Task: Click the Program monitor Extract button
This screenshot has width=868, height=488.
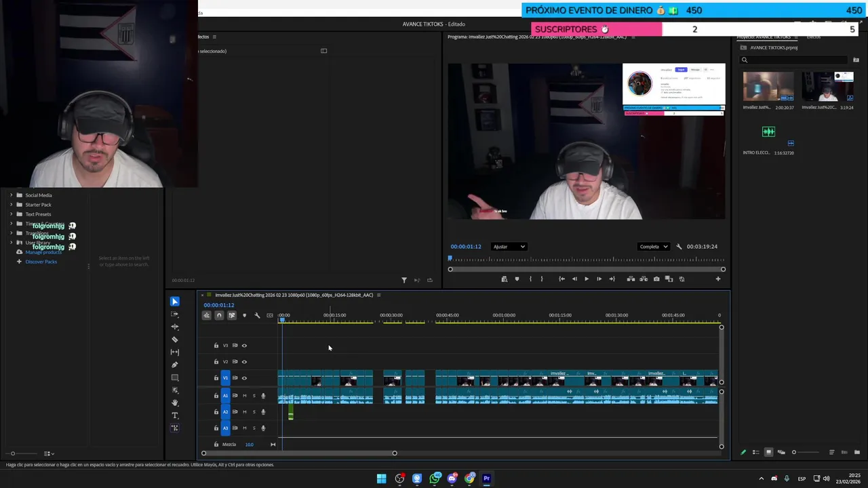Action: [644, 279]
